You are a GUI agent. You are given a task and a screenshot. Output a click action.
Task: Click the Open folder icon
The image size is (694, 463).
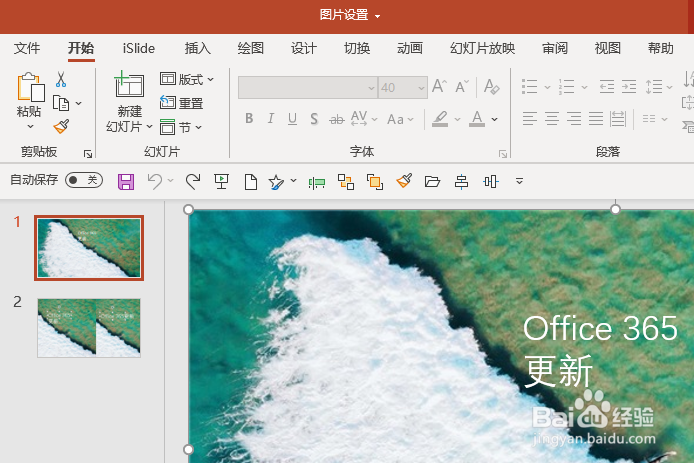click(x=432, y=181)
